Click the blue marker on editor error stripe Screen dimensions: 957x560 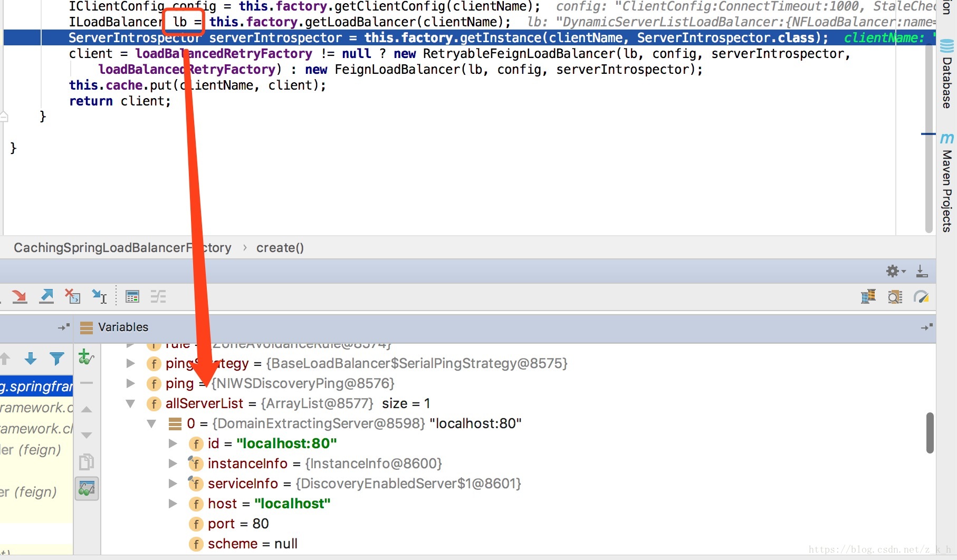929,134
